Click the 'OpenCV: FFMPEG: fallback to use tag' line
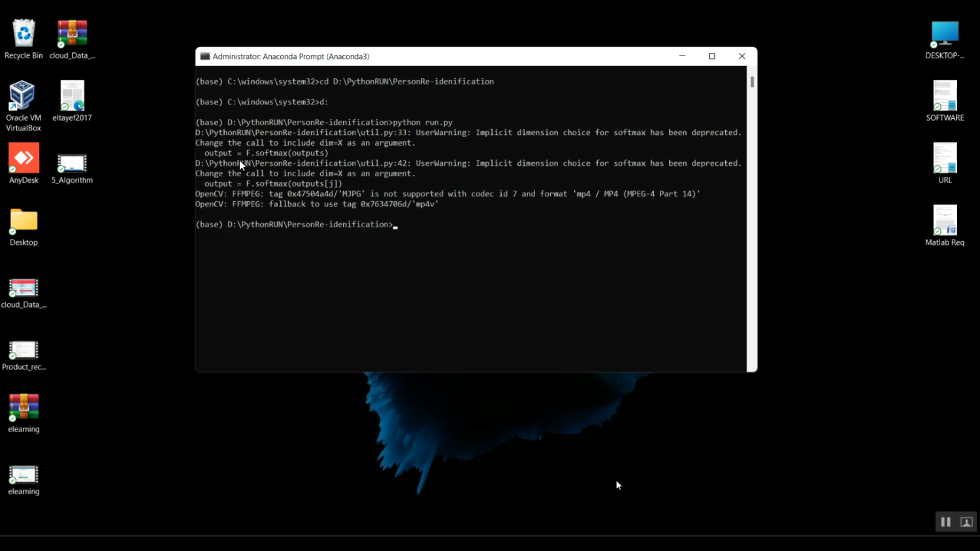Screen dimensions: 980x551 click(x=317, y=204)
